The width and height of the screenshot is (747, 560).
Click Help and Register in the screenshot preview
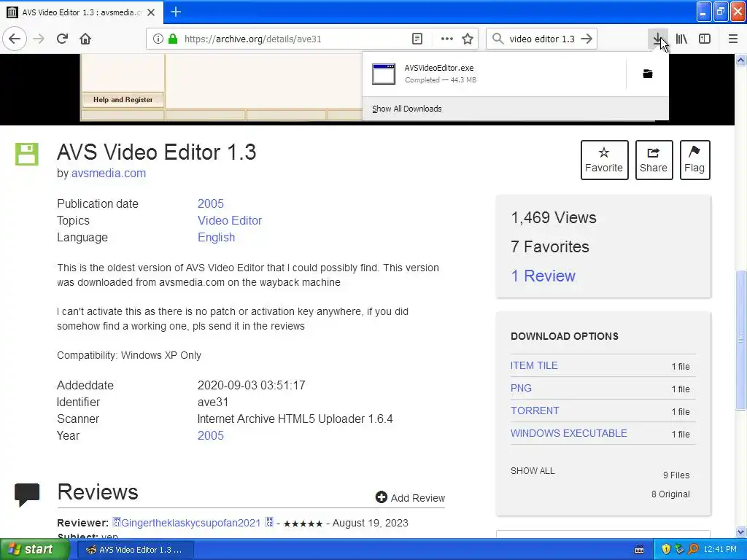(123, 99)
